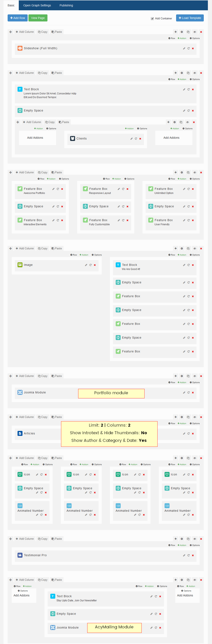Toggle visibility eye of the Image row

tap(194, 249)
